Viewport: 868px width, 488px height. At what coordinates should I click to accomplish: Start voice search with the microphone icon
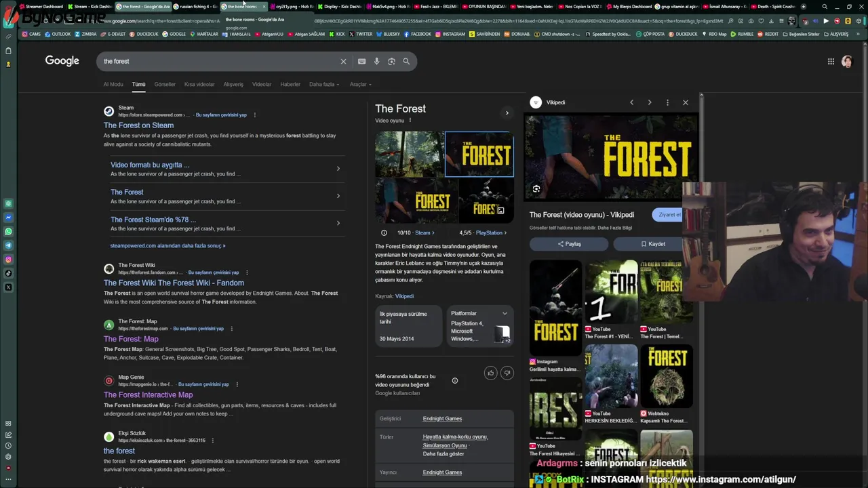[376, 62]
